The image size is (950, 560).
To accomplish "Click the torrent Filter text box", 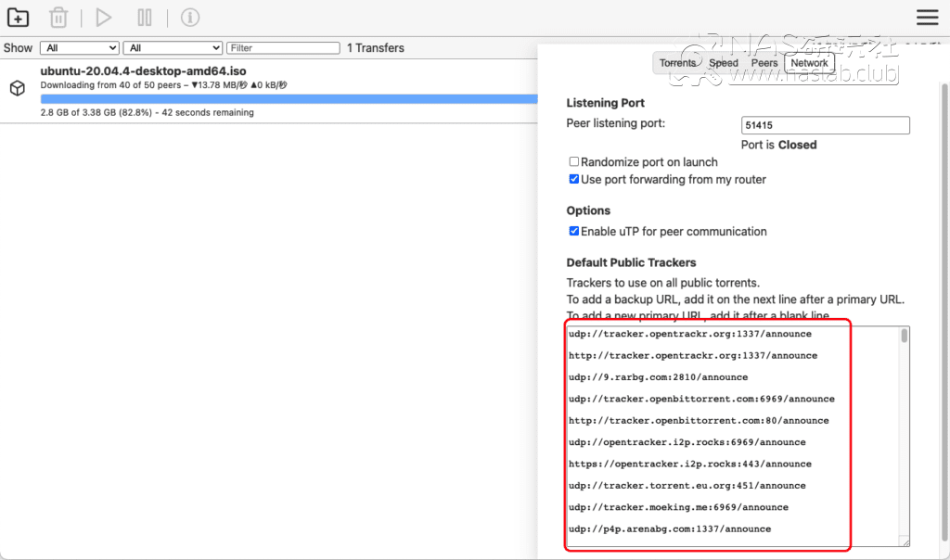I will [283, 48].
